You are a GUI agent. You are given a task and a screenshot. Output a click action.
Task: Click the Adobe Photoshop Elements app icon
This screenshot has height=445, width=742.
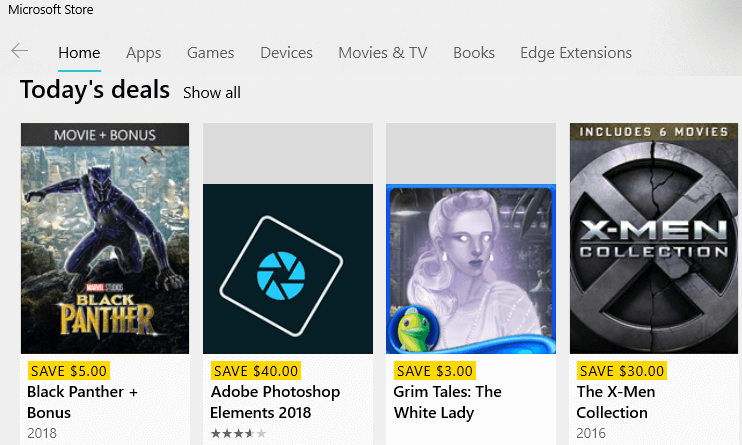click(288, 268)
